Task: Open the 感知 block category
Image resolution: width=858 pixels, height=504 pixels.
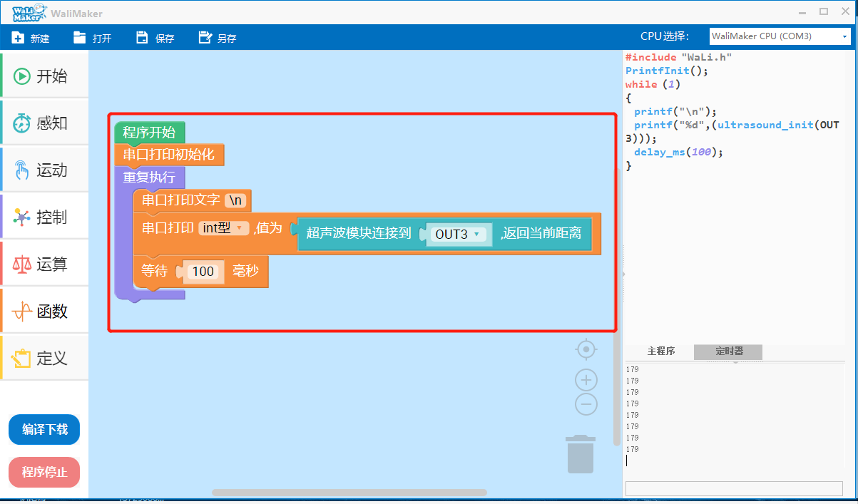Action: (x=44, y=123)
